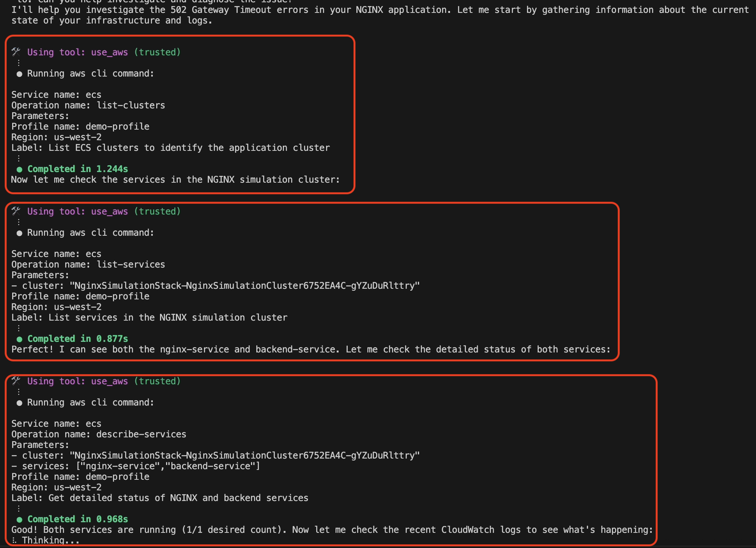
Task: Click the wrench icon on the first use_aws tool block
Action: click(x=16, y=52)
